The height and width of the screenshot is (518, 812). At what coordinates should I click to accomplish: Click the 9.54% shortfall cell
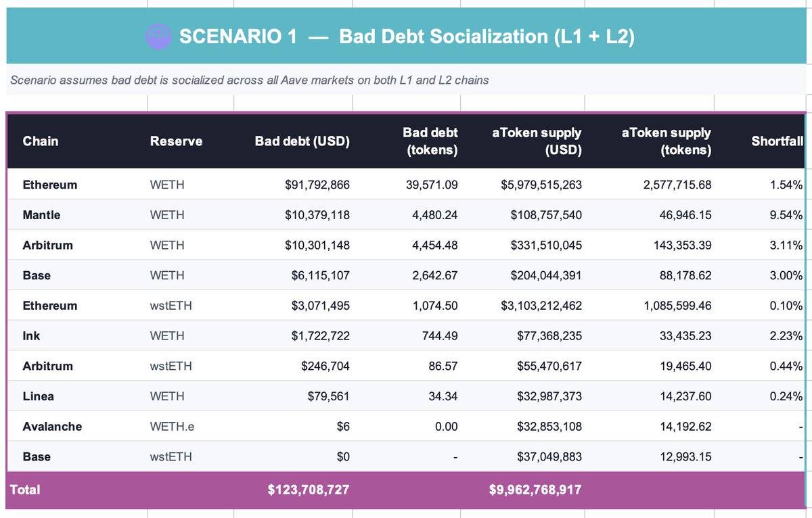pyautogui.click(x=786, y=215)
